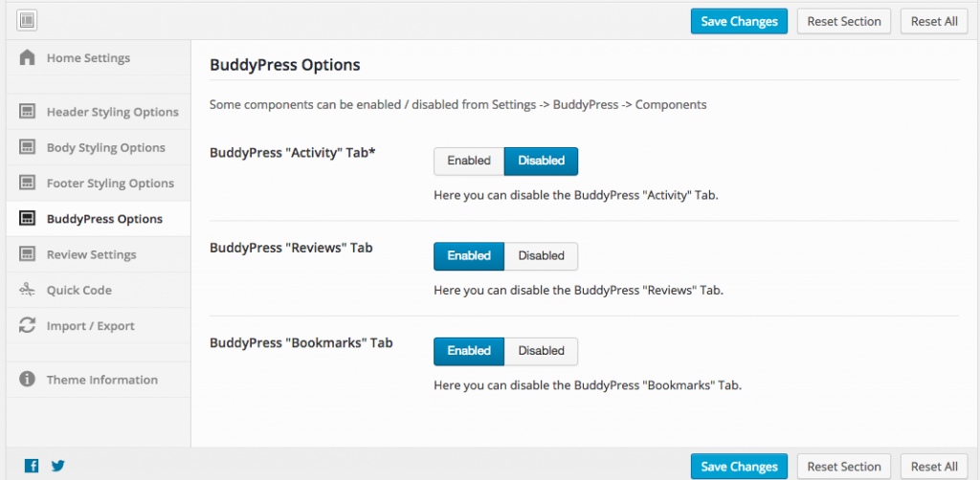Show Theme Information section
The width and height of the screenshot is (980, 480).
click(99, 380)
